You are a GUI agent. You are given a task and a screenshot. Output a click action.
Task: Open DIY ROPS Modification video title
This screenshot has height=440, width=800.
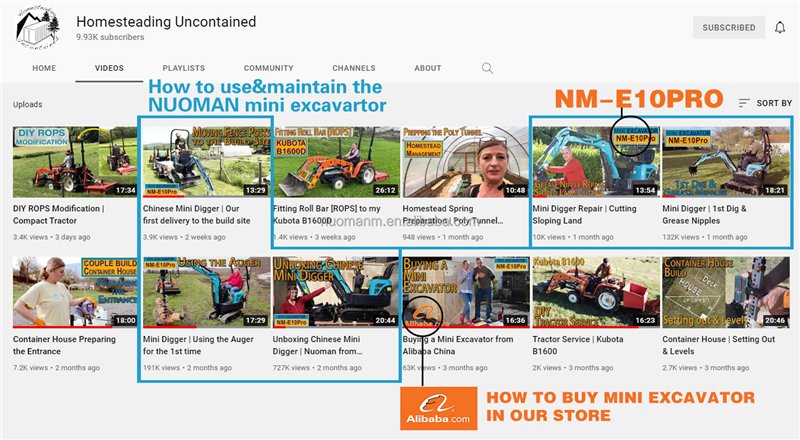tap(59, 214)
